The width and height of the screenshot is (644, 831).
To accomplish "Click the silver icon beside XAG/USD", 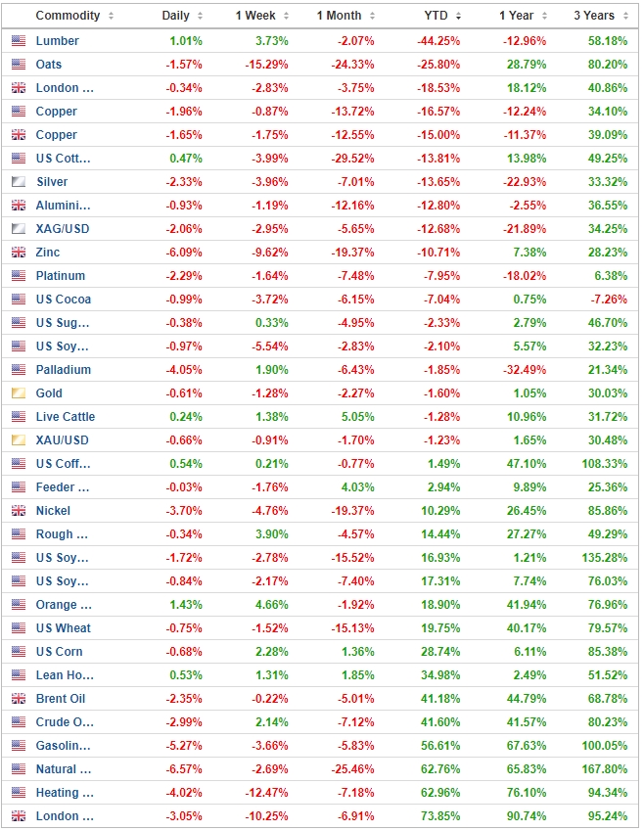I will 19,229.
